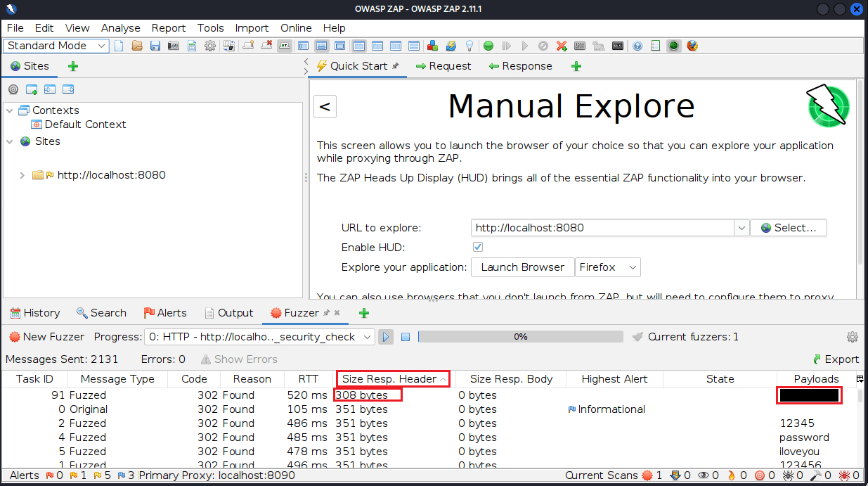The image size is (868, 486).
Task: Click the green-dot tab icon in toolbar
Action: tap(284, 46)
